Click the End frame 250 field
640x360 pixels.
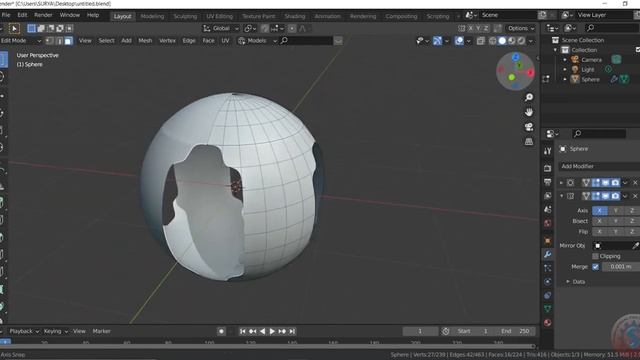tap(515, 331)
